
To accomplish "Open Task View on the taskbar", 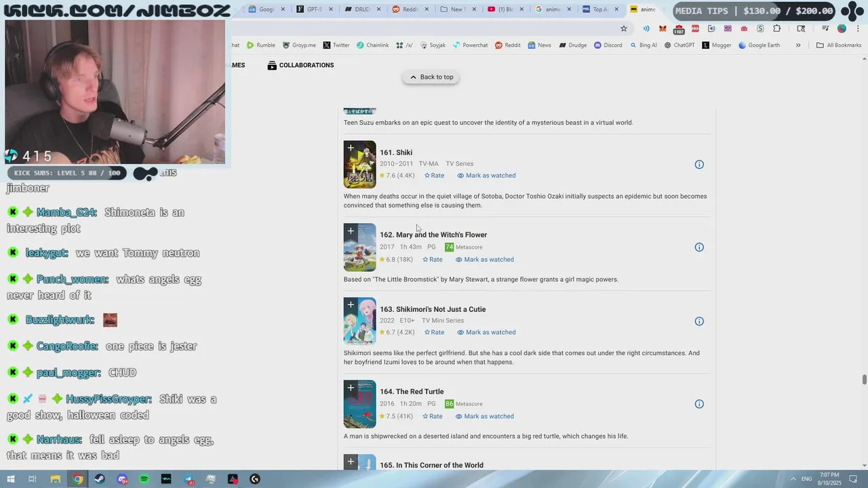I will point(32,479).
